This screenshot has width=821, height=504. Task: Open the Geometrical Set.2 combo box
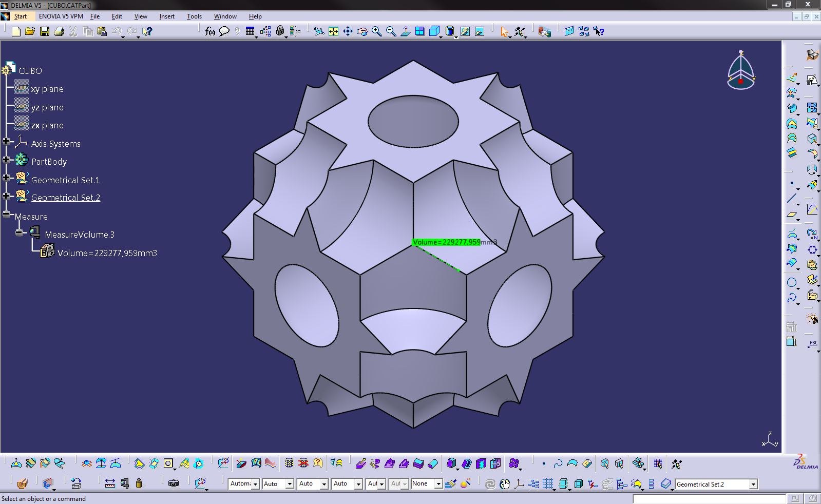716,484
